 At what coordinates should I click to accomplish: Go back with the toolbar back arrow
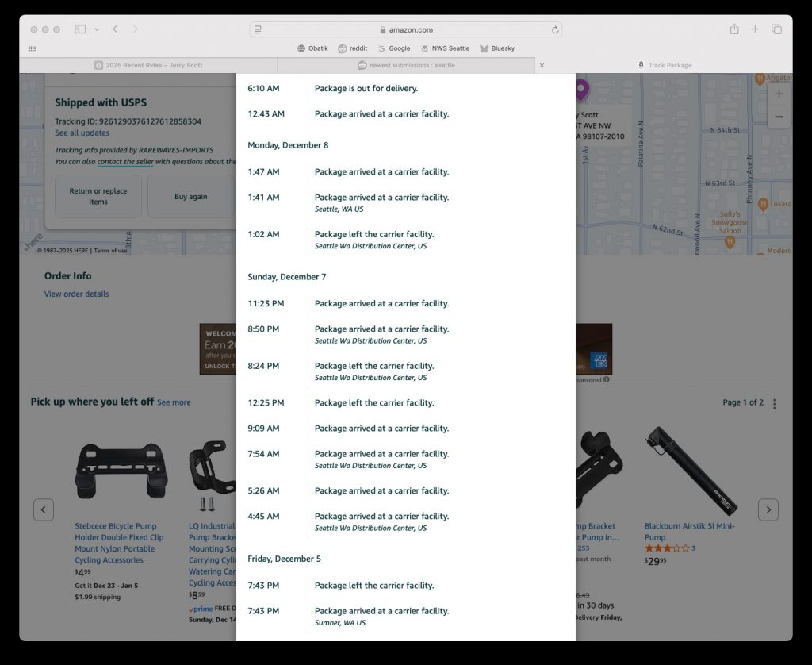click(x=116, y=29)
